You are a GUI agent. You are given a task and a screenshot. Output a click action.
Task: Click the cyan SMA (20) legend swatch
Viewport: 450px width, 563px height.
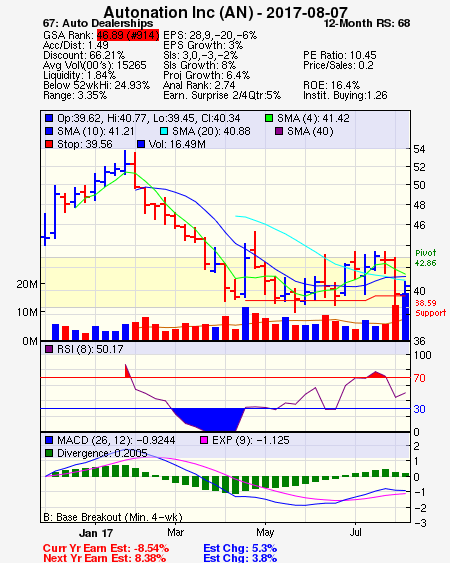(x=164, y=131)
